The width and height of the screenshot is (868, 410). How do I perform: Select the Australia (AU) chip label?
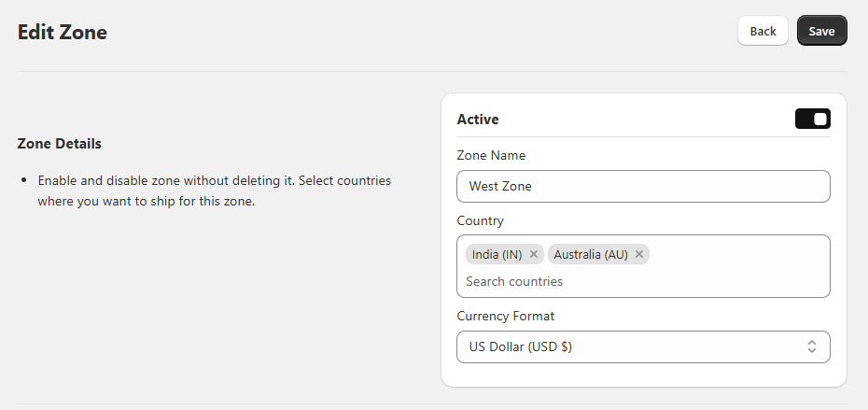click(591, 254)
